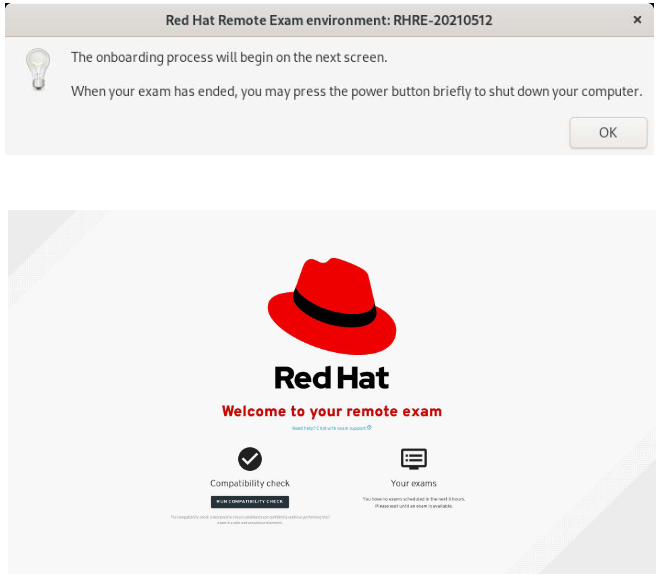
Task: Click OK in the onboarding dialog
Action: (608, 133)
